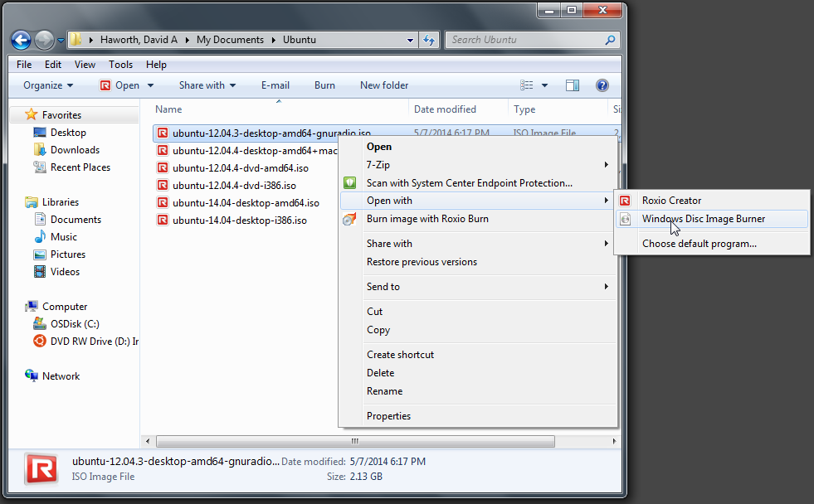Open the File menu
Screen dimensions: 814x504
(x=24, y=65)
